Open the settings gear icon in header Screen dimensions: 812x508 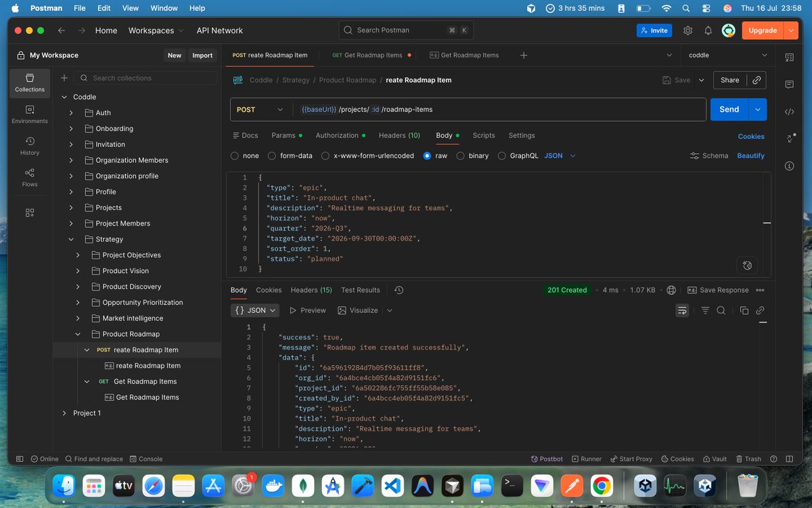[688, 30]
